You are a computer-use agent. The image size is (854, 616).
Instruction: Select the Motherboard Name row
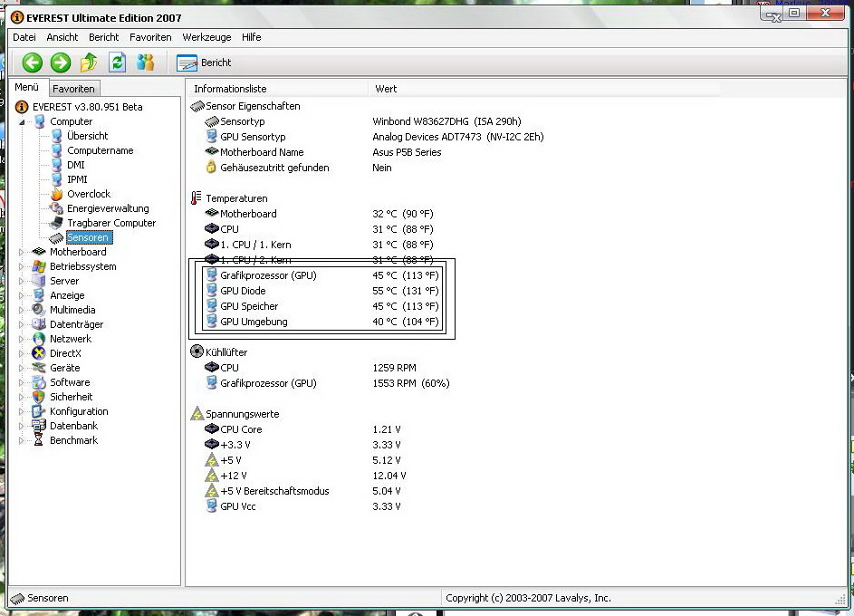(323, 152)
